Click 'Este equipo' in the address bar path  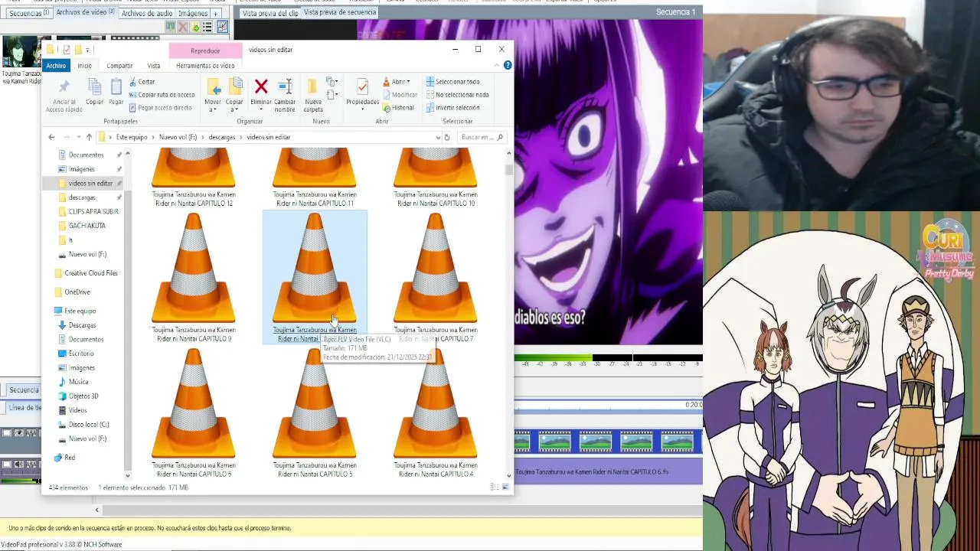132,137
